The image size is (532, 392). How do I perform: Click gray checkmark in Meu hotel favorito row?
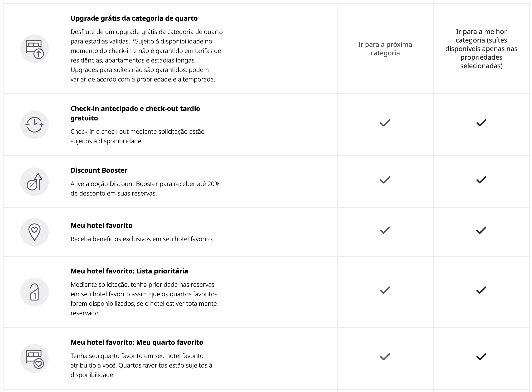(385, 230)
